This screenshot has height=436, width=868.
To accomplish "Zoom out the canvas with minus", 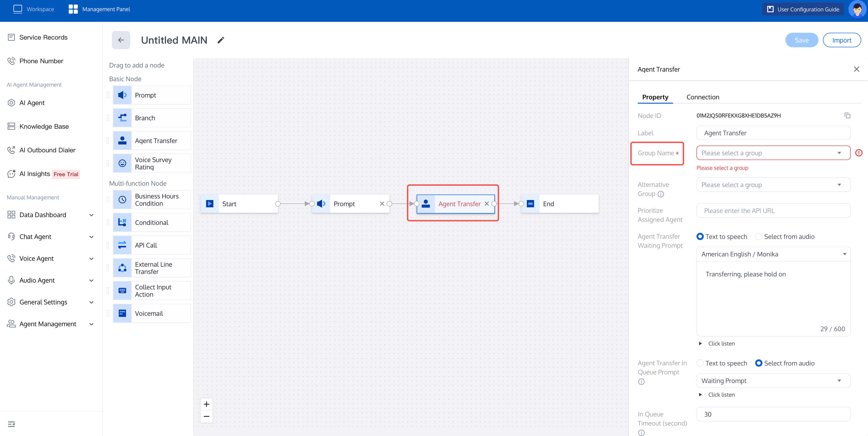I will point(207,416).
